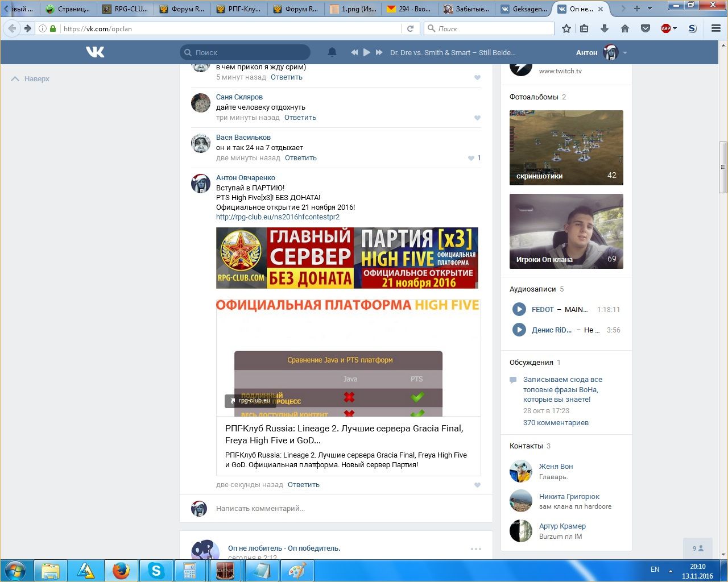Open 370 комментариев discussion link

(x=556, y=423)
